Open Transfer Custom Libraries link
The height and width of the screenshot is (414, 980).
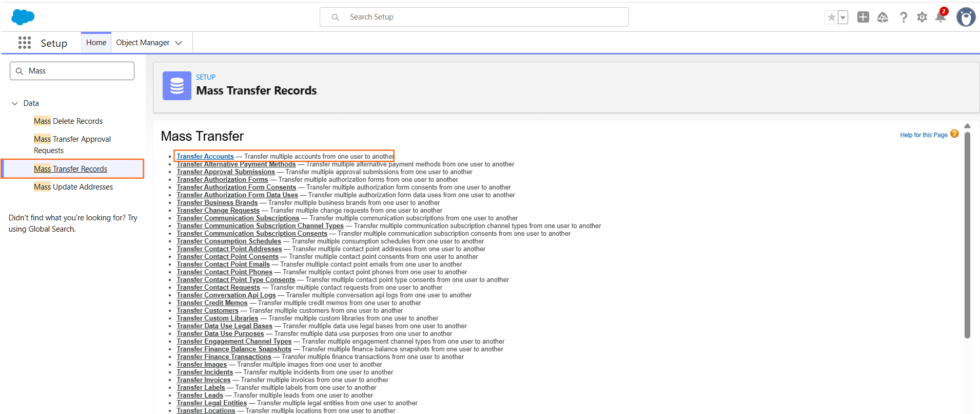pos(217,318)
